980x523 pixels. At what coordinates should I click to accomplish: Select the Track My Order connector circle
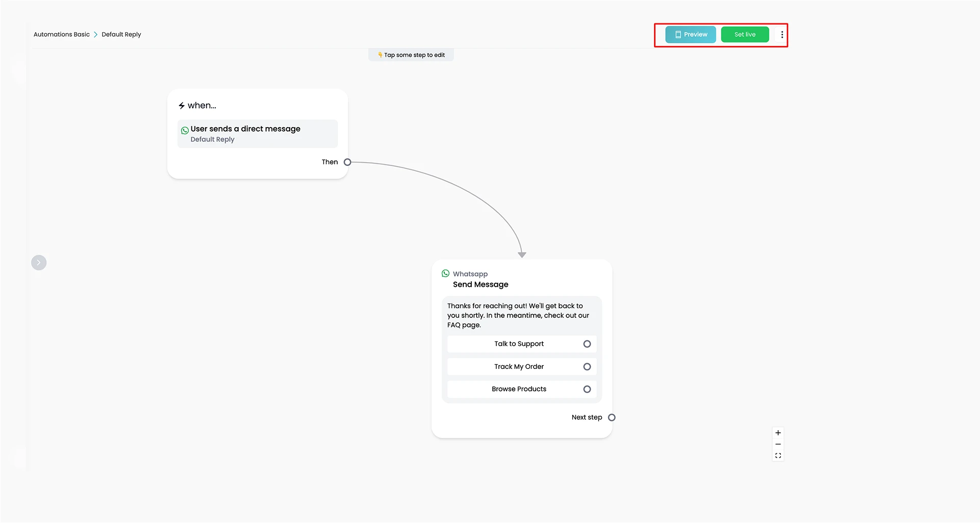[x=587, y=367]
